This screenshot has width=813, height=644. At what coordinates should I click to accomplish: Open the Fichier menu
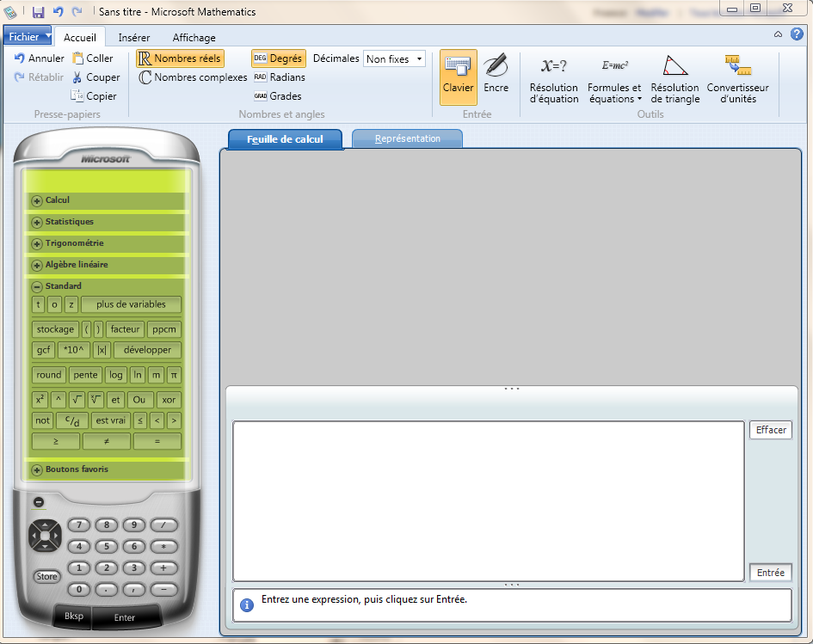pyautogui.click(x=28, y=36)
